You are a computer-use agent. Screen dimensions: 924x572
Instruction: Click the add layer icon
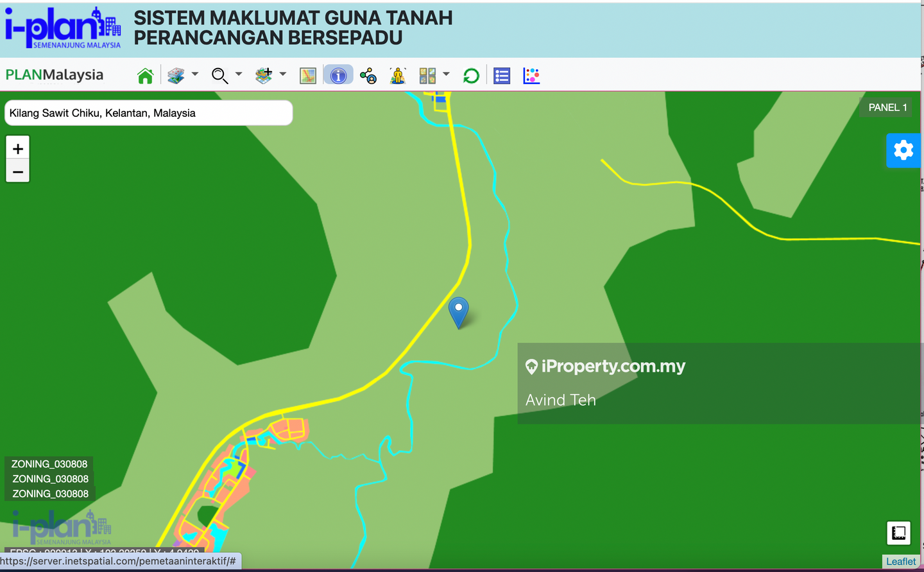(264, 76)
